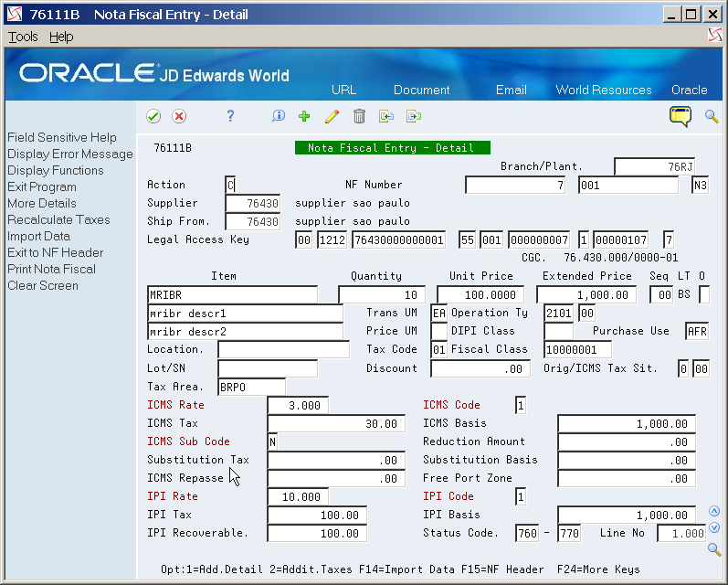Click the scroll down arrow icon
This screenshot has width=728, height=585.
[x=714, y=527]
